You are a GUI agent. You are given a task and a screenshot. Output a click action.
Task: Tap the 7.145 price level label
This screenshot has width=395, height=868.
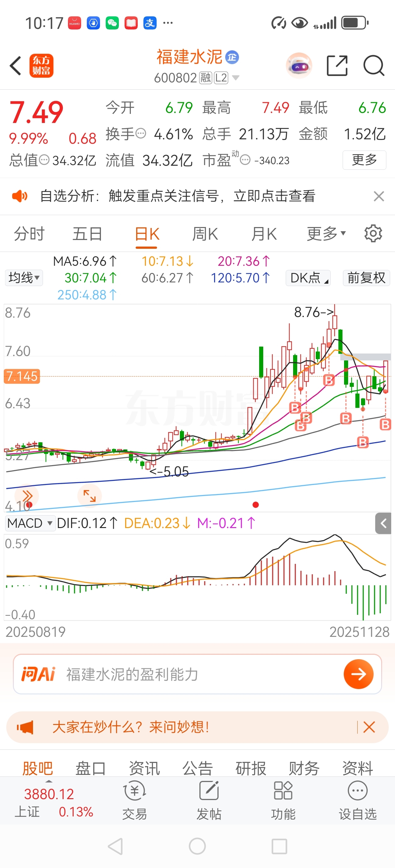coord(22,376)
